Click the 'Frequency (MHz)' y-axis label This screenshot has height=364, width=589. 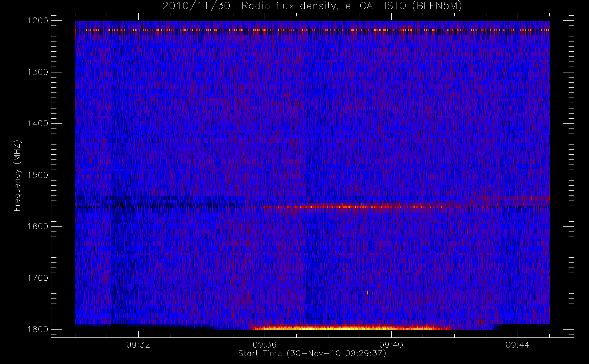tap(17, 175)
